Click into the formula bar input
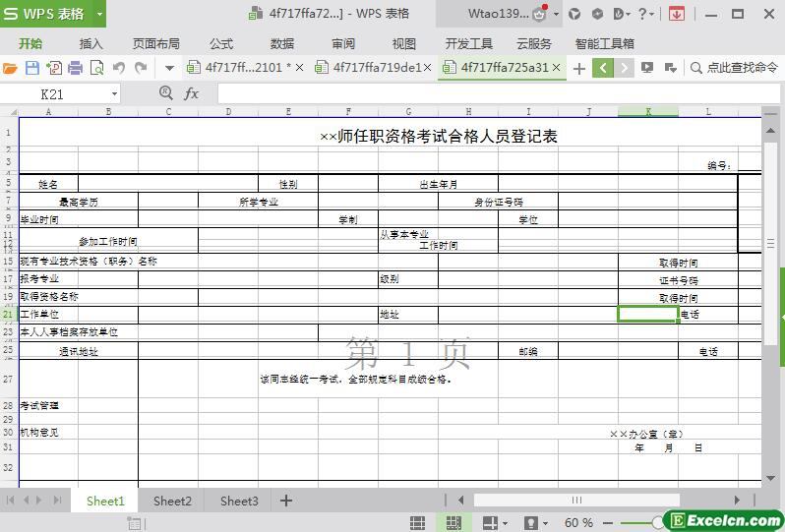 [499, 93]
